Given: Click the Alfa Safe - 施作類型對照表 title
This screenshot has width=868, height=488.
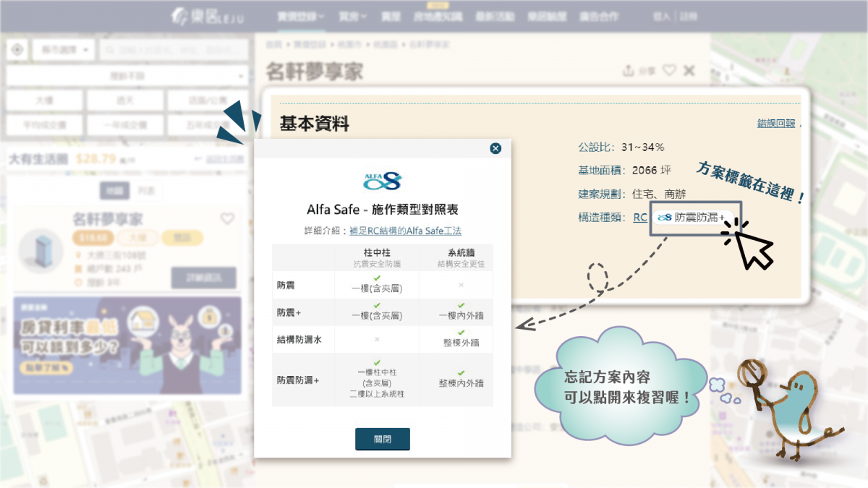Looking at the screenshot, I should 382,210.
